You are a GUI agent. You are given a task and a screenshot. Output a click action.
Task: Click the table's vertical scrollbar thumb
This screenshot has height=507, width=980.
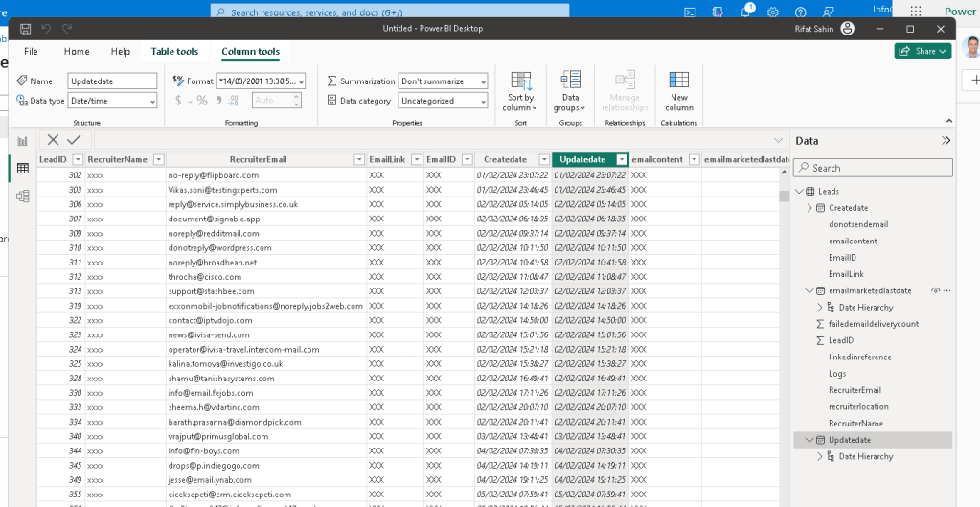(x=784, y=196)
